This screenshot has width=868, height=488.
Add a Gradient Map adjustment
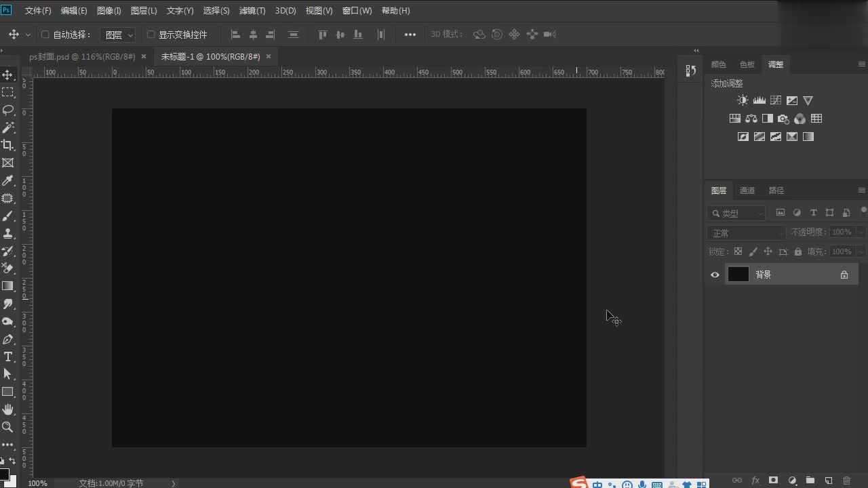(x=808, y=137)
